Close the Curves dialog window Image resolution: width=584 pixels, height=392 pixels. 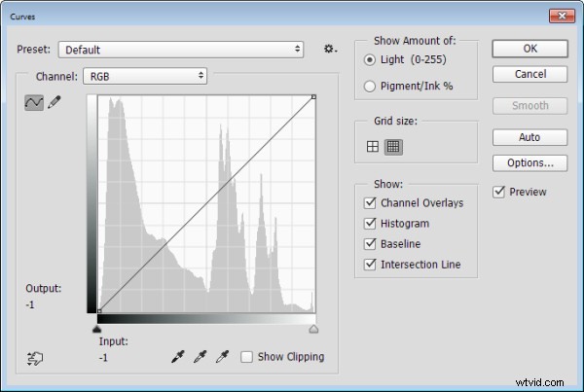pyautogui.click(x=562, y=16)
